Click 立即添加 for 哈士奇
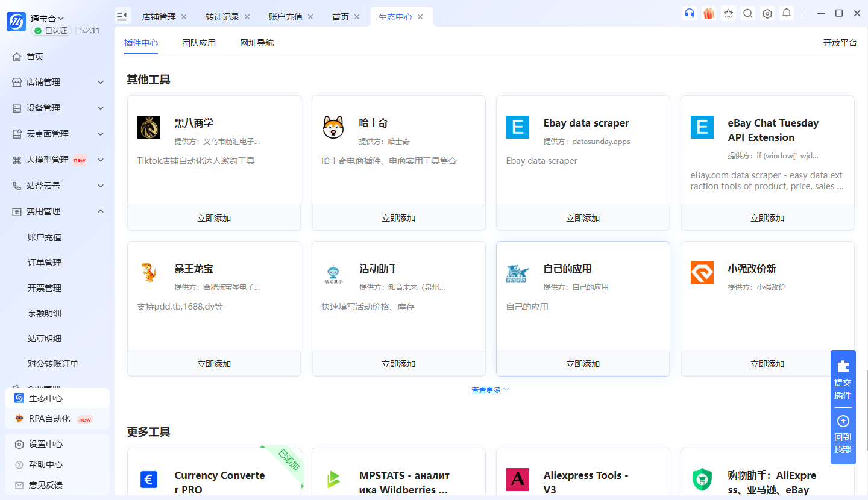 [x=398, y=217]
